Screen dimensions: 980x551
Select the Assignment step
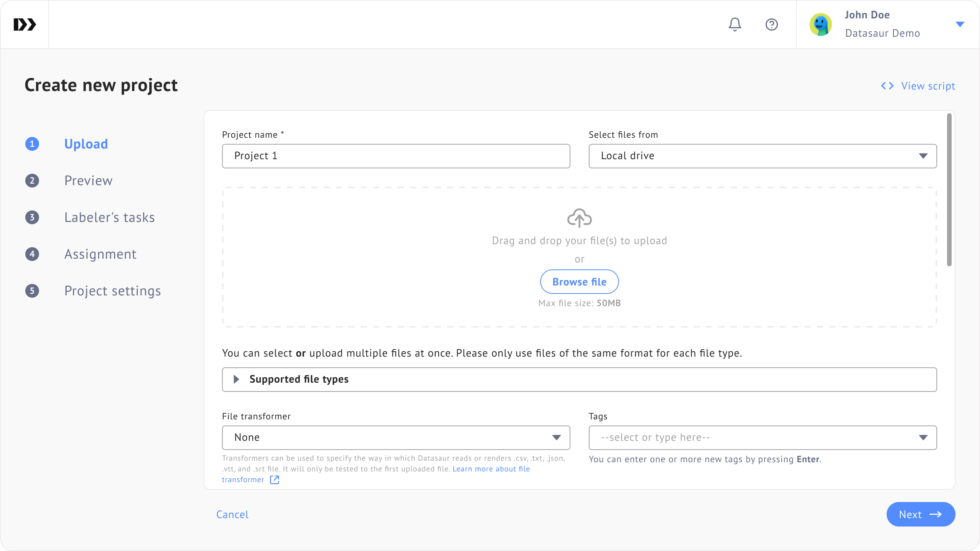click(100, 254)
